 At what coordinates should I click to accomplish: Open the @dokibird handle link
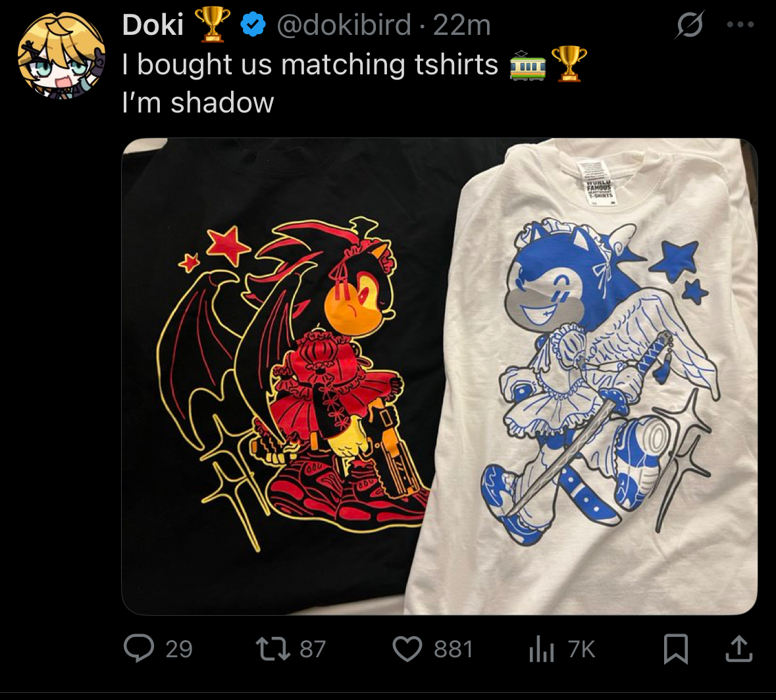pyautogui.click(x=344, y=25)
